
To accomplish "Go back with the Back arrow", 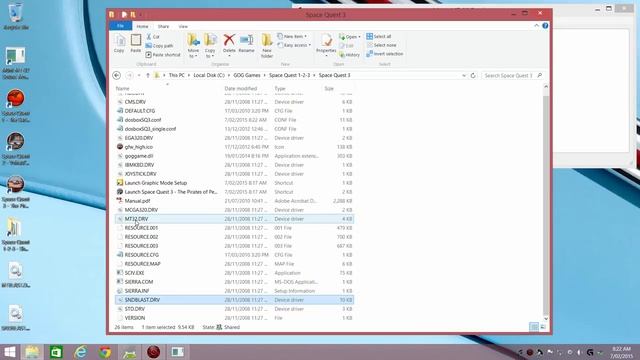I will (117, 76).
